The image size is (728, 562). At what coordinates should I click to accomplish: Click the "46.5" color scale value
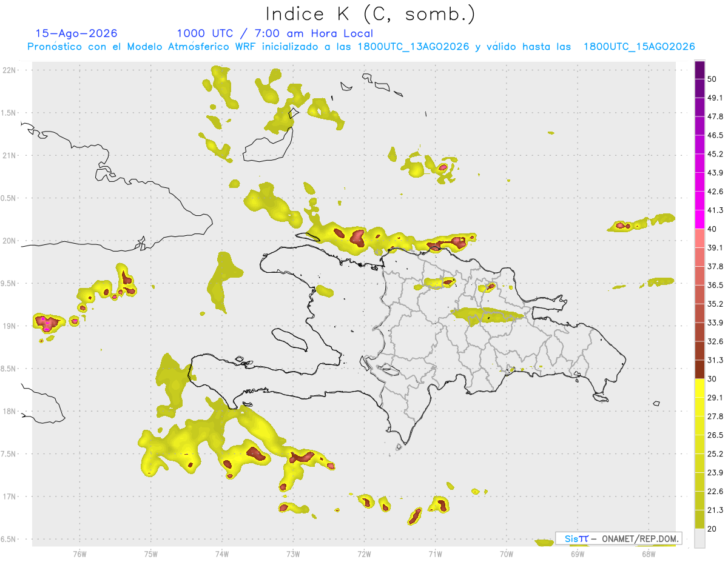(x=715, y=135)
